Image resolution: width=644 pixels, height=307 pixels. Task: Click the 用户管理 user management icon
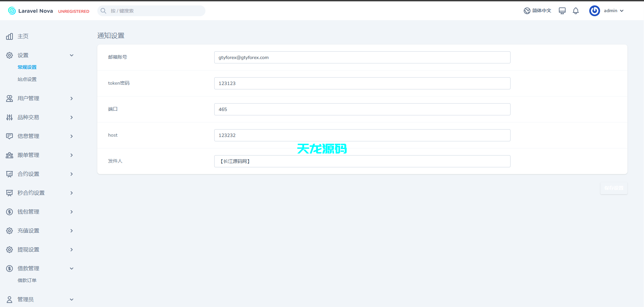point(9,98)
